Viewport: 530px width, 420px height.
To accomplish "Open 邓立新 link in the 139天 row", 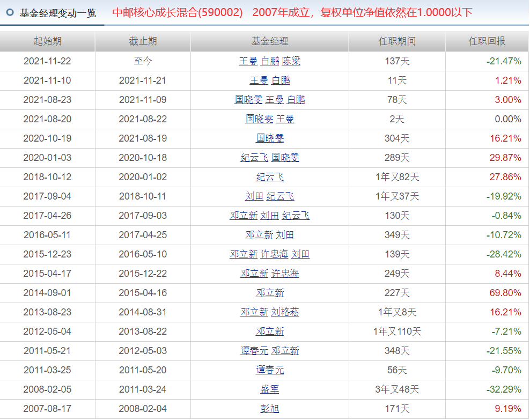I will [244, 254].
